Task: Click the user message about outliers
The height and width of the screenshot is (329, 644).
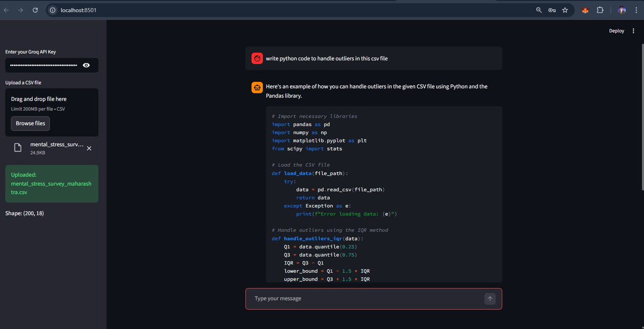Action: coord(327,59)
